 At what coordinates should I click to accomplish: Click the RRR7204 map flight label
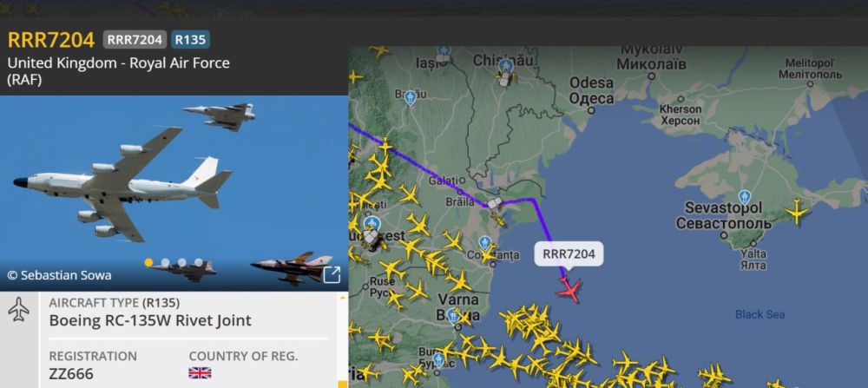point(569,254)
